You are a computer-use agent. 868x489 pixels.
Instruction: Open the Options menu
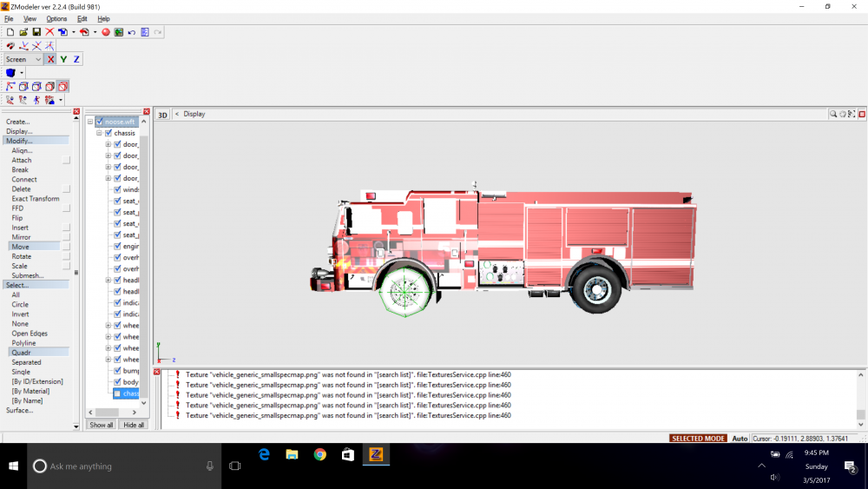56,19
